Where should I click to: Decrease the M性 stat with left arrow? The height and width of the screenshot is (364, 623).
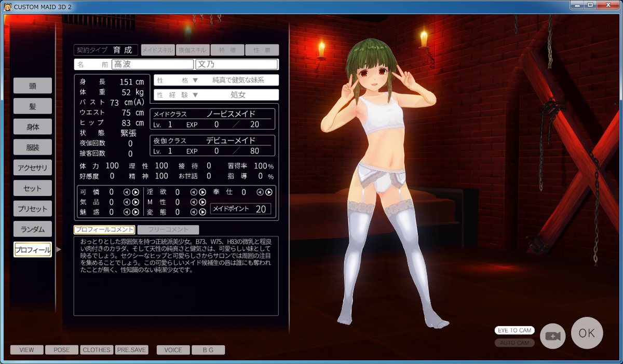point(194,202)
